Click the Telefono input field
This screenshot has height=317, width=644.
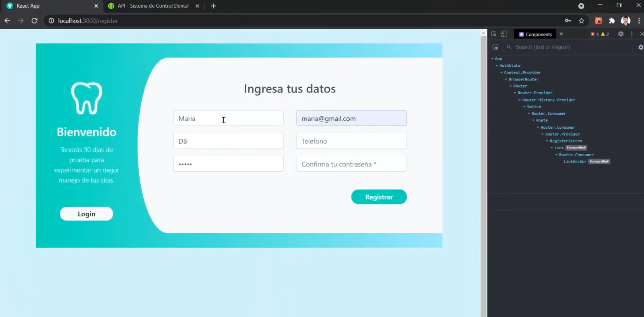[351, 141]
